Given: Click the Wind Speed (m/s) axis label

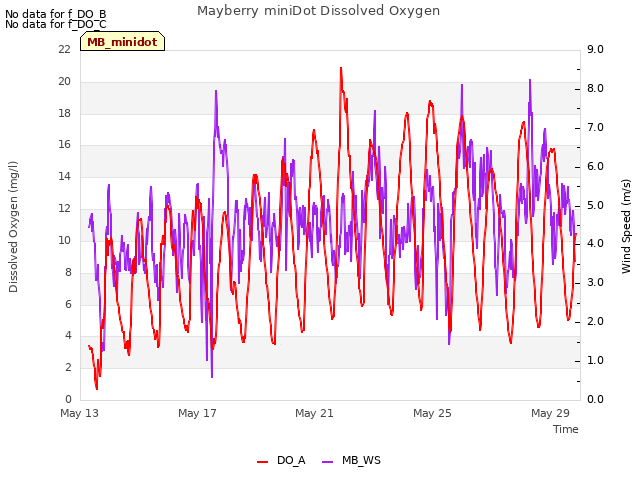Looking at the screenshot, I should pos(626,226).
